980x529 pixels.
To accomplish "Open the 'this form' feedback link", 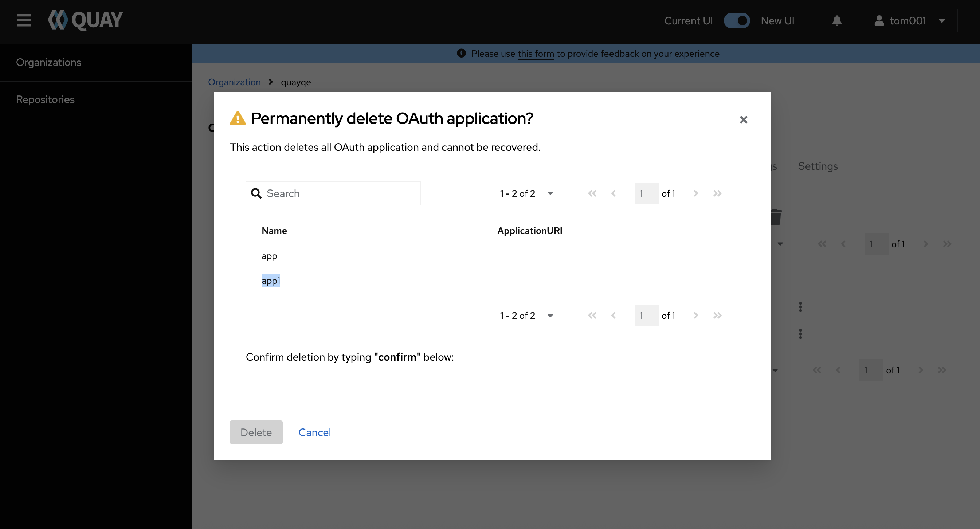I will click(x=536, y=54).
